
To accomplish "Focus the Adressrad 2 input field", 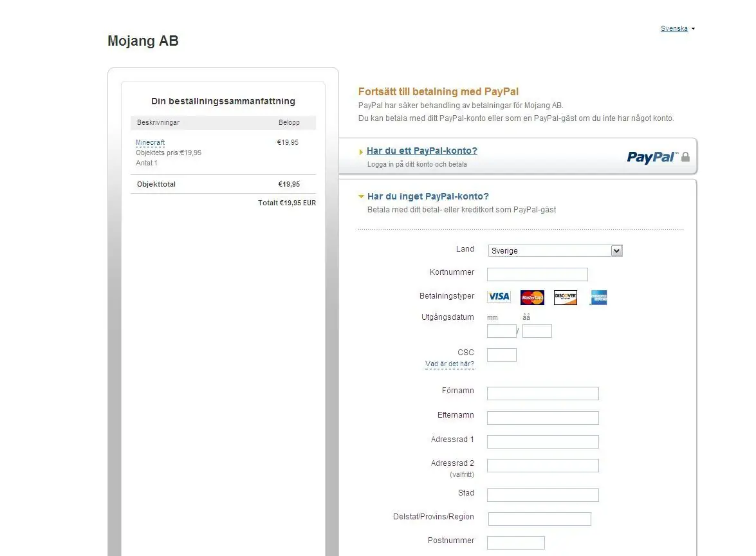I will pos(543,465).
